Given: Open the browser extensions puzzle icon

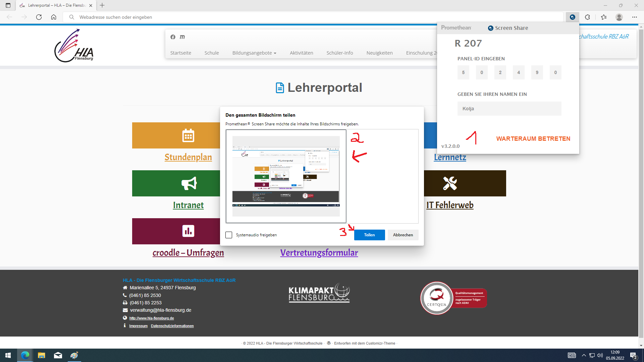Looking at the screenshot, I should [587, 17].
